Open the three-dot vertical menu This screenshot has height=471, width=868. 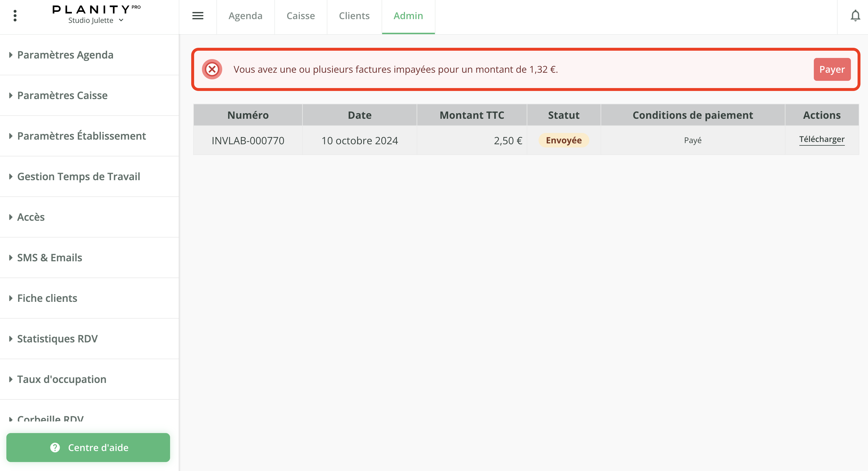pyautogui.click(x=15, y=16)
